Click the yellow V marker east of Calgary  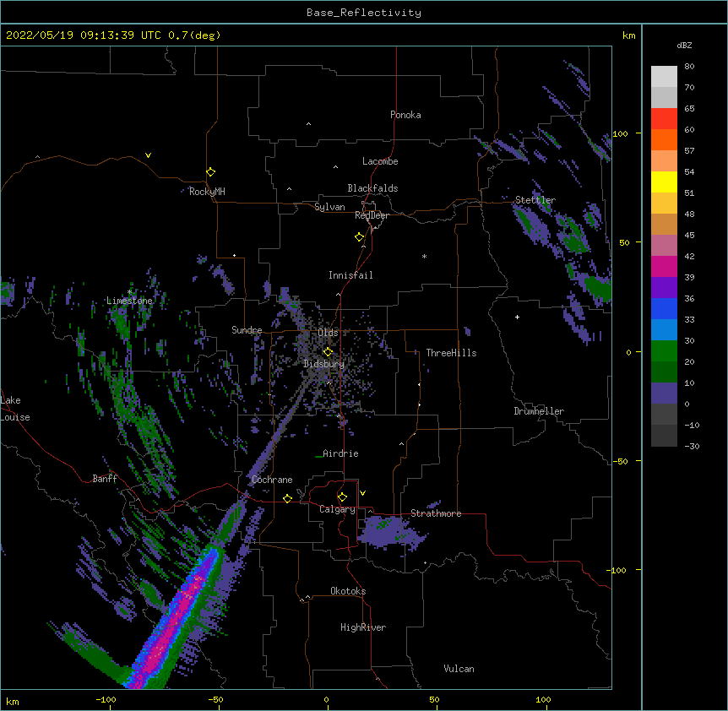362,493
